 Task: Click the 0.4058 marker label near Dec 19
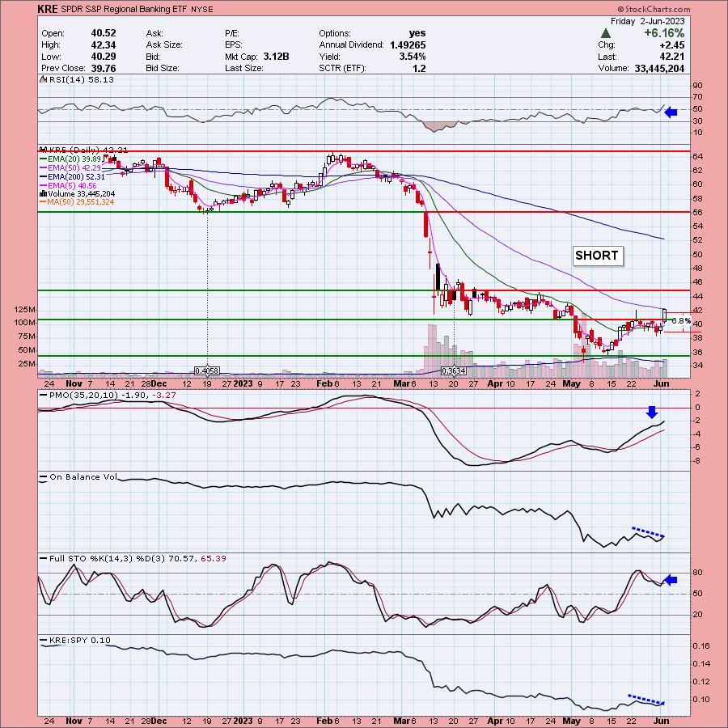click(206, 371)
